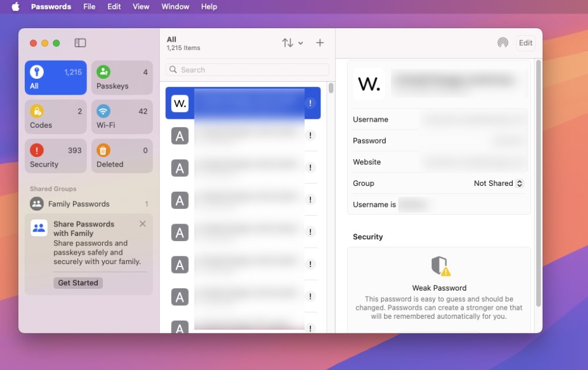Image resolution: width=588 pixels, height=370 pixels.
Task: Click the 1,215 Items count text
Action: (x=183, y=48)
